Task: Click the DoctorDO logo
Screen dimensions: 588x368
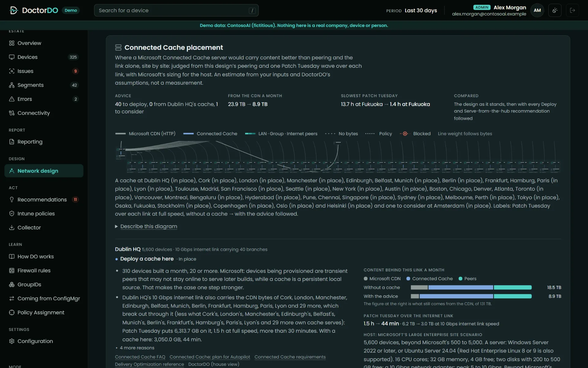Action: [34, 10]
